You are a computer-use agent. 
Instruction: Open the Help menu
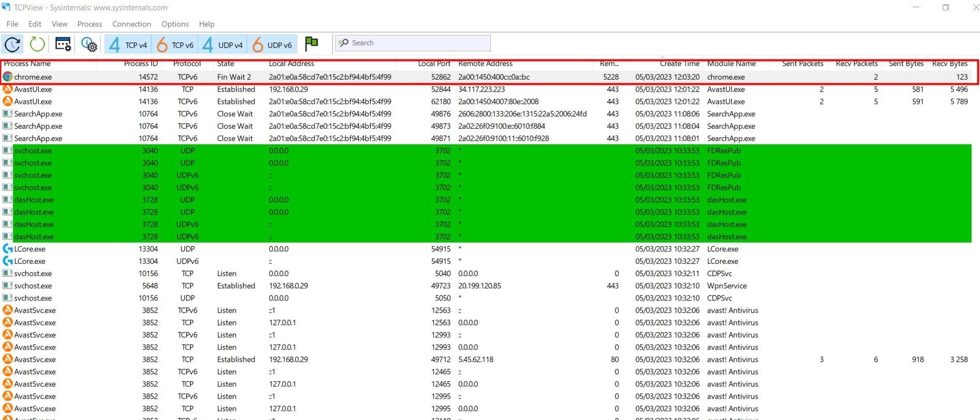206,24
